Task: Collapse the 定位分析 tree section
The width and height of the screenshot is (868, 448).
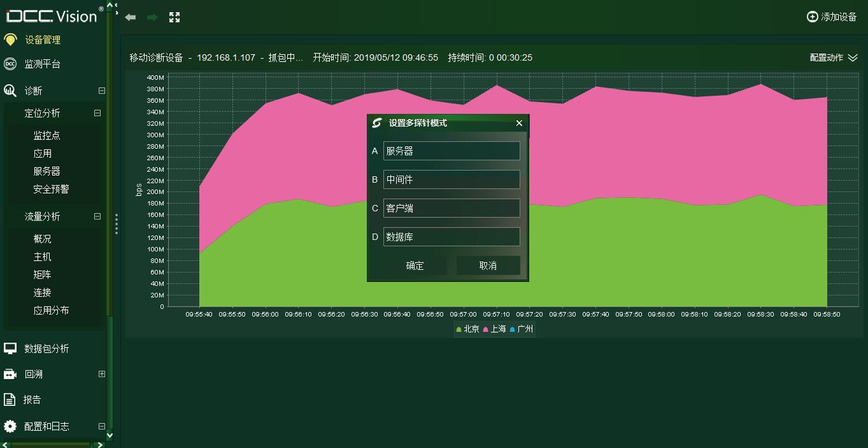Action: pos(97,113)
